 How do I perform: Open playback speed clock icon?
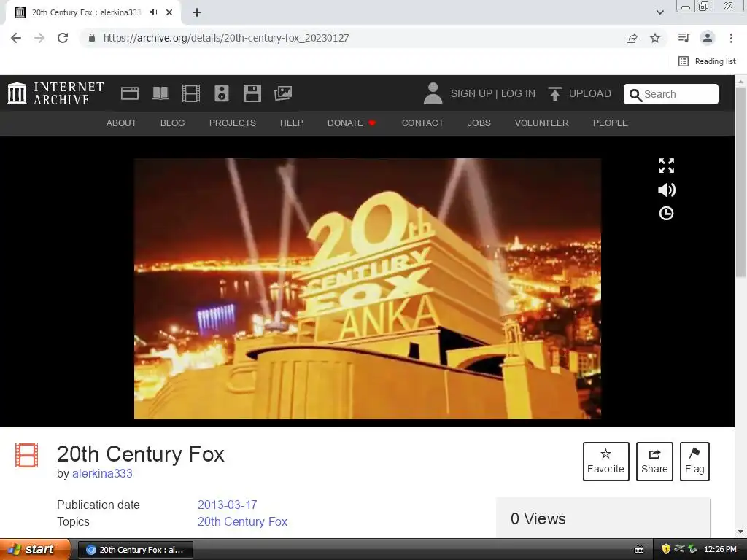[666, 214]
